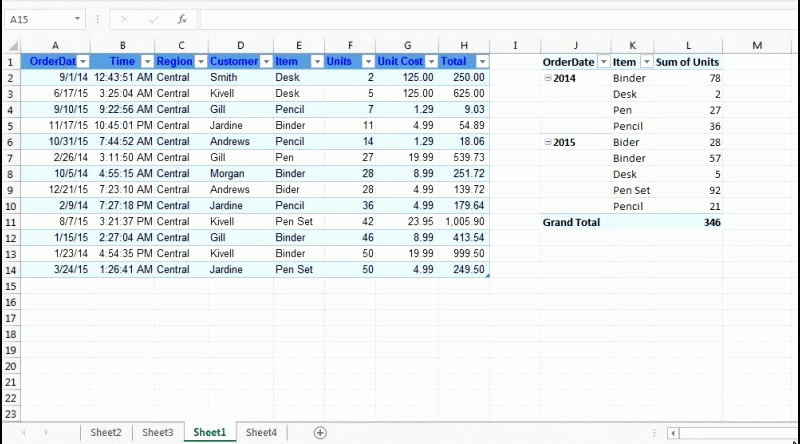Switch to the Sheet4 tab

[261, 433]
